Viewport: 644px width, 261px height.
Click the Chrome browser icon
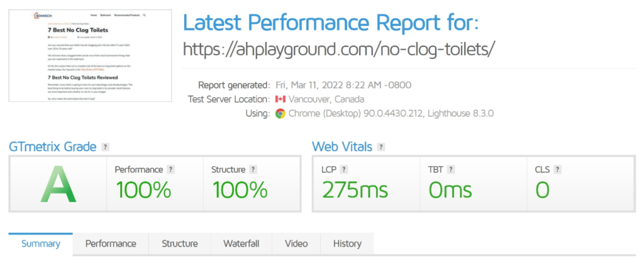280,114
